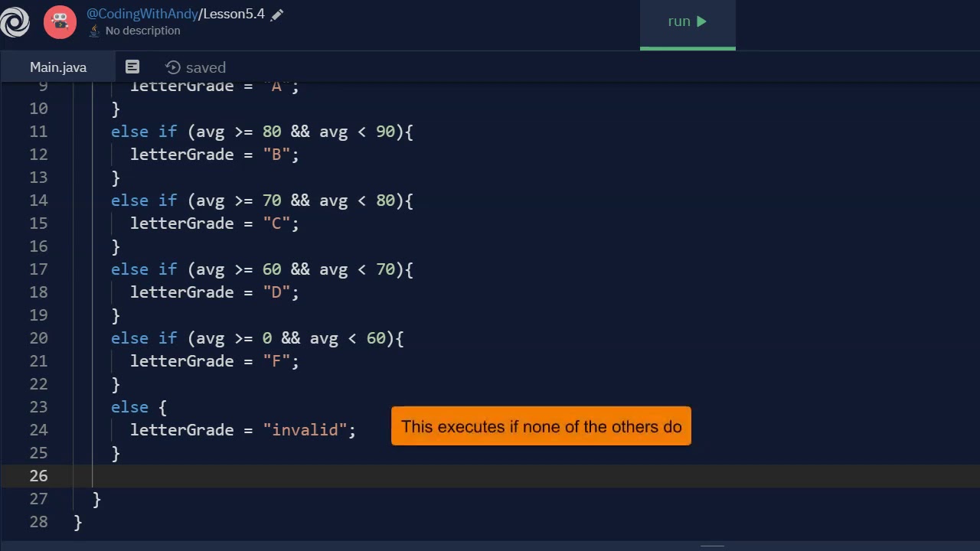
Task: Click letterGrade variable on line 21
Action: pos(181,361)
